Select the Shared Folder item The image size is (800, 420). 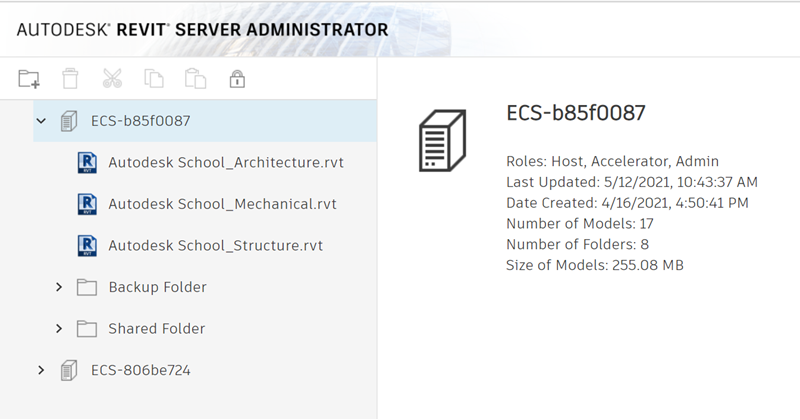[x=156, y=328]
